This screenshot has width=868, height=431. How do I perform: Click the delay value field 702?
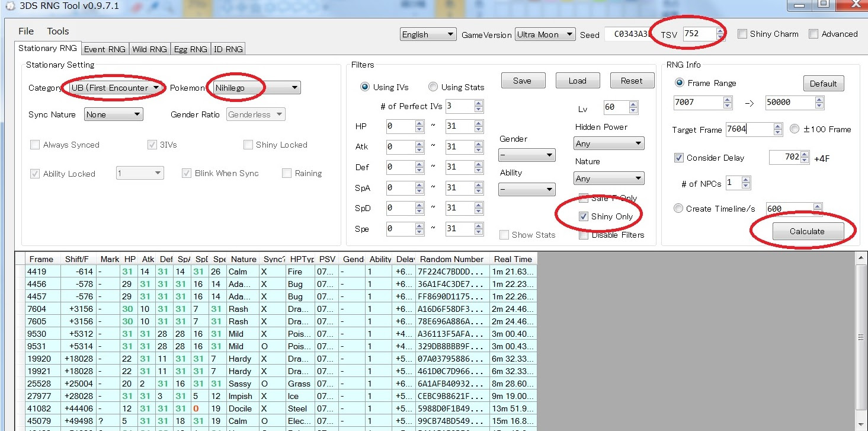[789, 157]
